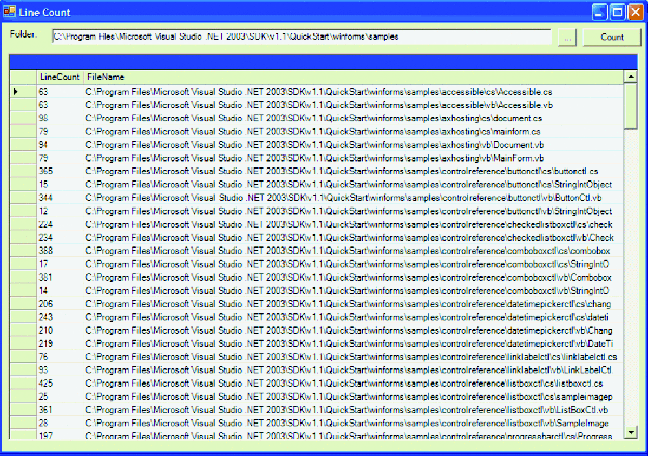
Task: Select the file path cell ending in ListBoxCtl.vb
Action: [x=350, y=409]
